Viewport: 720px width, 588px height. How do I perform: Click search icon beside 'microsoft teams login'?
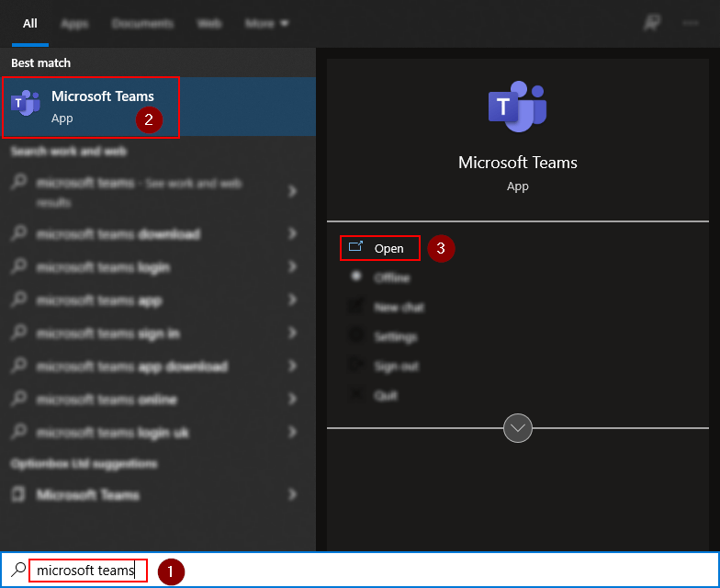18,266
